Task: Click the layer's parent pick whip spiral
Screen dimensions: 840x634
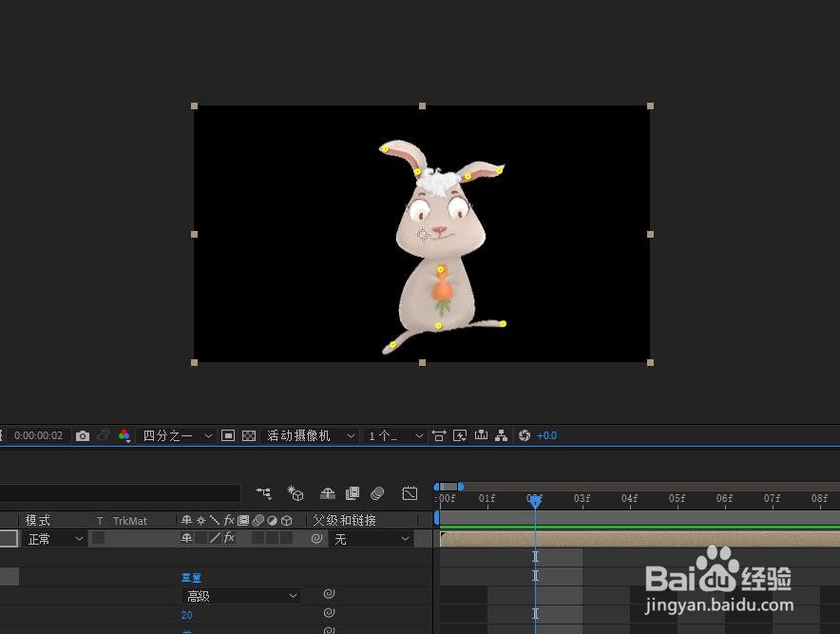Action: coord(316,539)
